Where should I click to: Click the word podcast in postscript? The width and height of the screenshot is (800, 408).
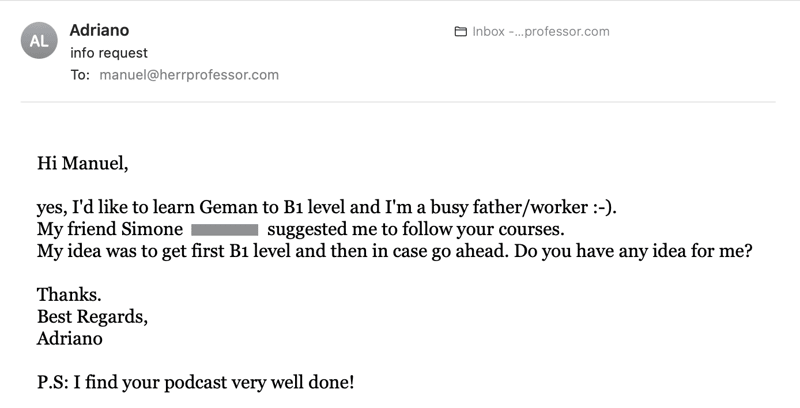coord(195,383)
